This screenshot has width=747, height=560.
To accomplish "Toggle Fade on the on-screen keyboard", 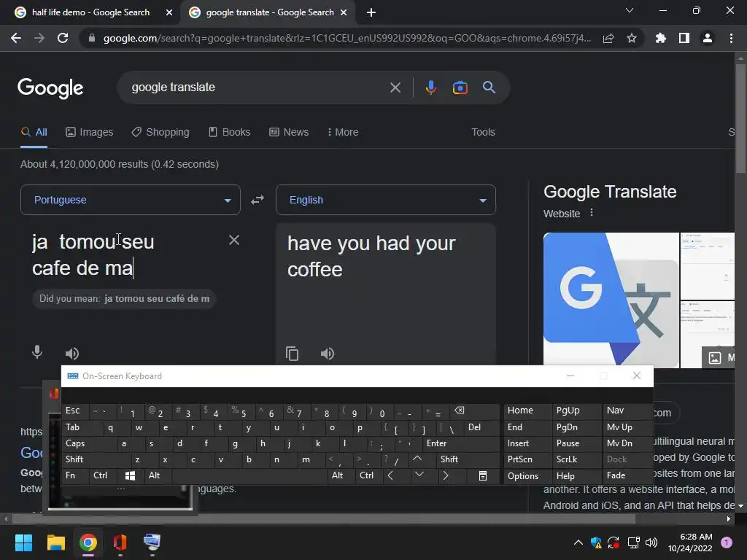I will pos(627,475).
